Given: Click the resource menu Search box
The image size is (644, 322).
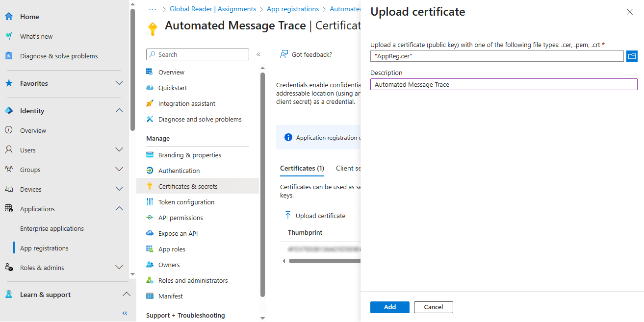Looking at the screenshot, I should click(x=198, y=54).
